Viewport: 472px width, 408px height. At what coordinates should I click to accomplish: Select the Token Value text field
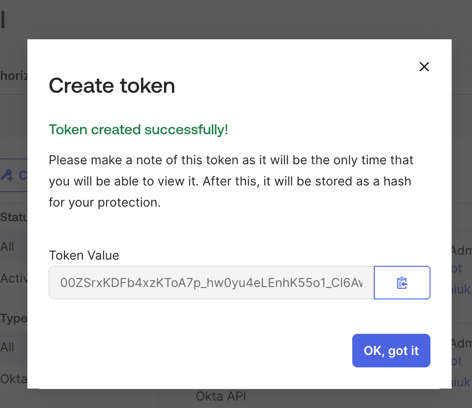pos(211,283)
